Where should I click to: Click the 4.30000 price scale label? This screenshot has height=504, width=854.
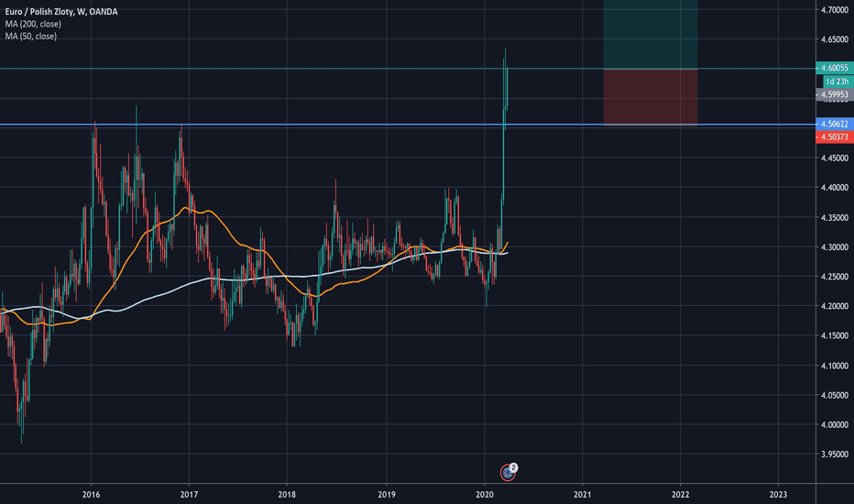pos(835,247)
